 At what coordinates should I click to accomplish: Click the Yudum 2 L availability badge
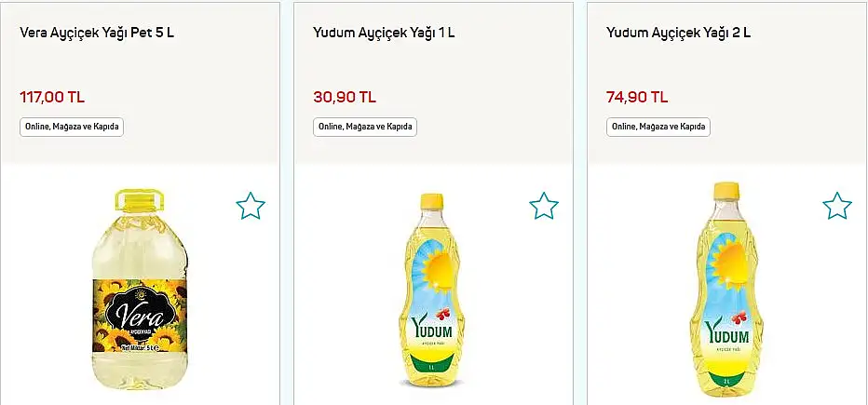pos(658,128)
